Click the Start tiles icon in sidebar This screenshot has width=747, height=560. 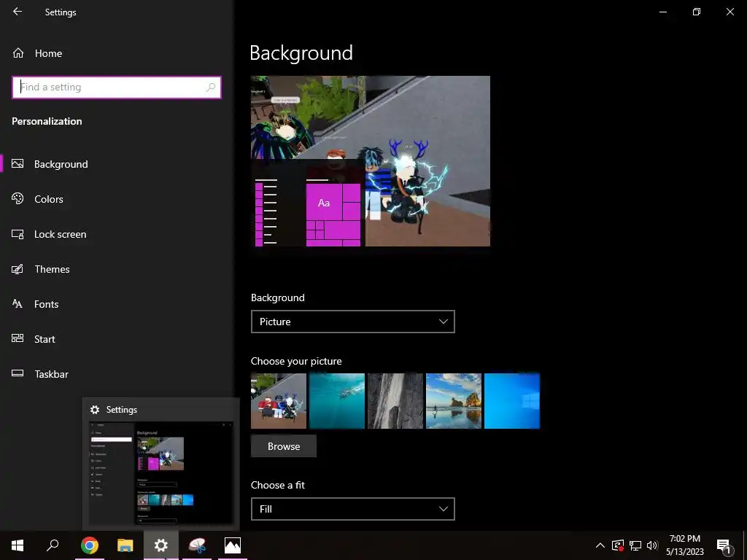pyautogui.click(x=18, y=338)
